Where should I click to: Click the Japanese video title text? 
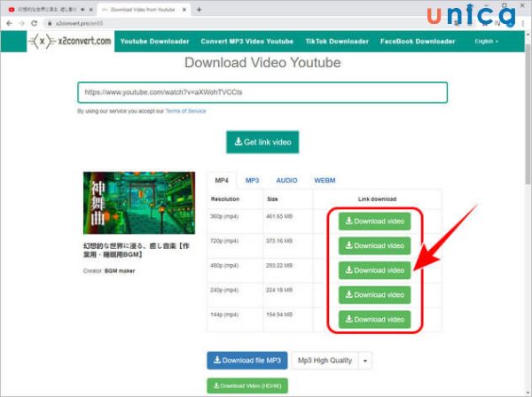(x=136, y=250)
